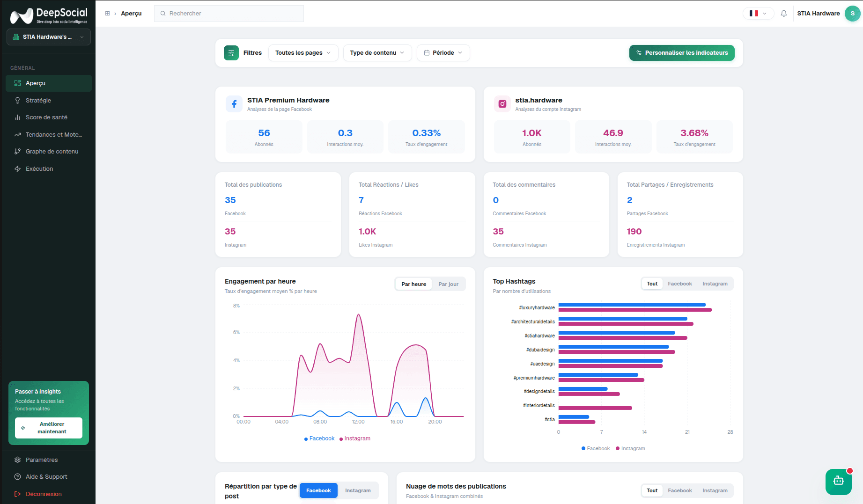Click the #interiordetails Instagram bar

[x=595, y=408]
